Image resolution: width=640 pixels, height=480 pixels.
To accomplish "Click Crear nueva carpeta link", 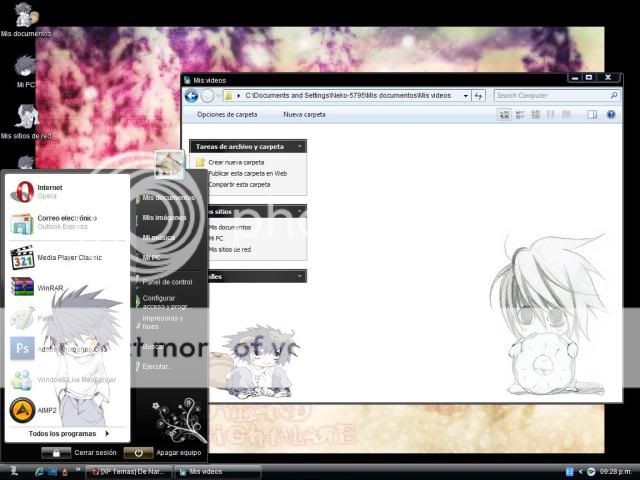I will pyautogui.click(x=236, y=162).
